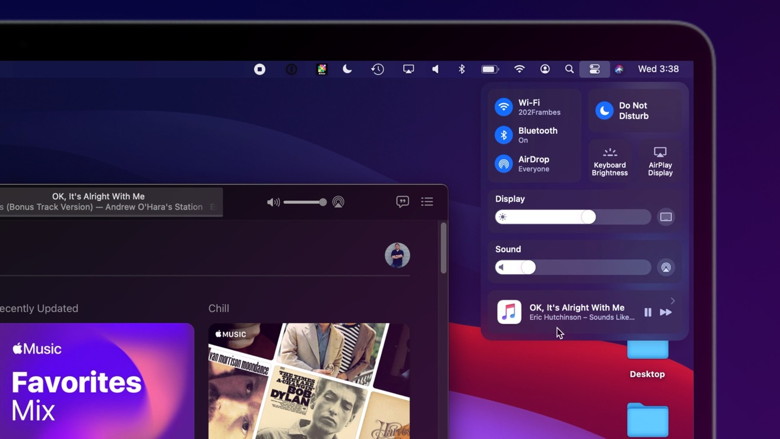Open AirPlay Display options
This screenshot has width=780, height=439.
pos(660,160)
